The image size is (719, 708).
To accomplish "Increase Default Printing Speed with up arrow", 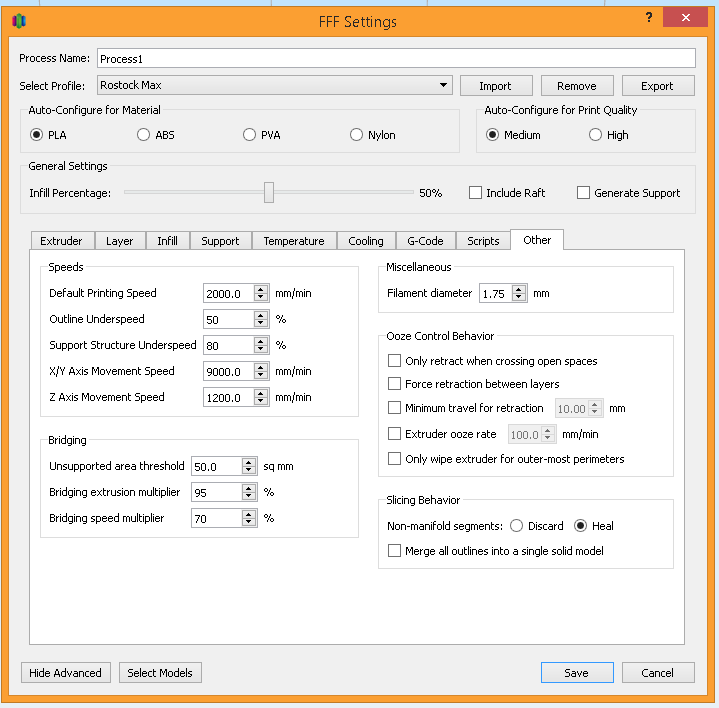I will 261,289.
